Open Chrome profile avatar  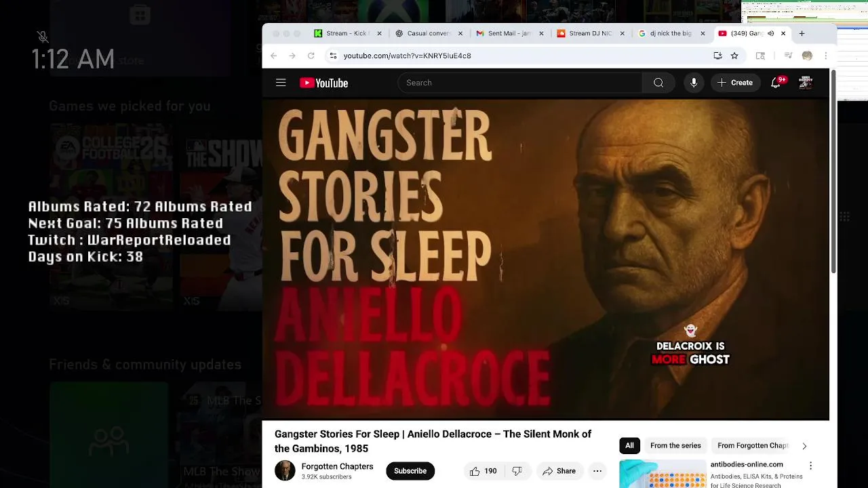point(807,56)
